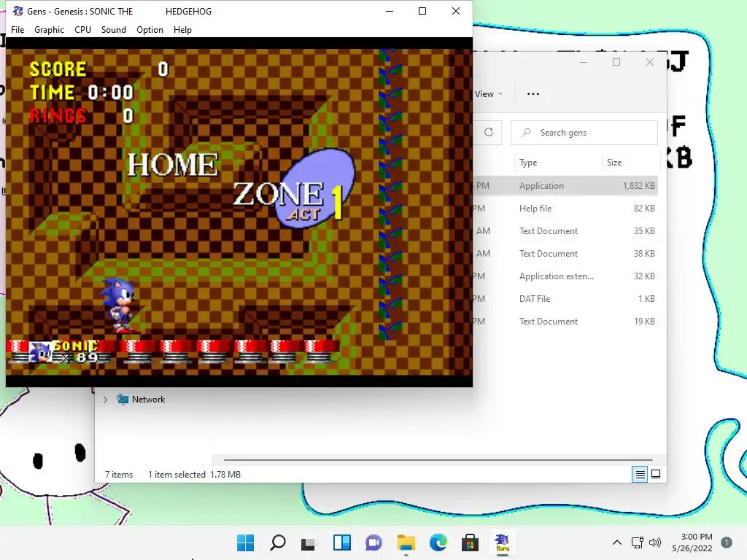Viewport: 747px width, 560px height.
Task: Open the Help menu in Gens
Action: 182,29
